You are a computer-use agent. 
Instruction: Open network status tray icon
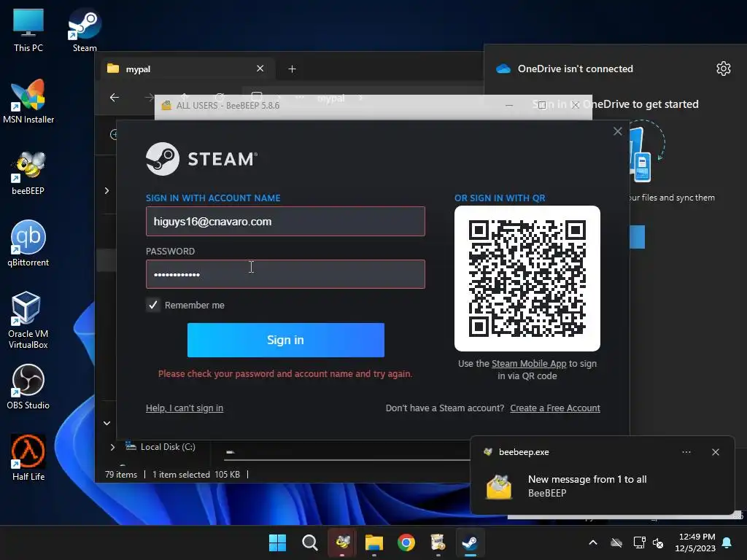(639, 542)
